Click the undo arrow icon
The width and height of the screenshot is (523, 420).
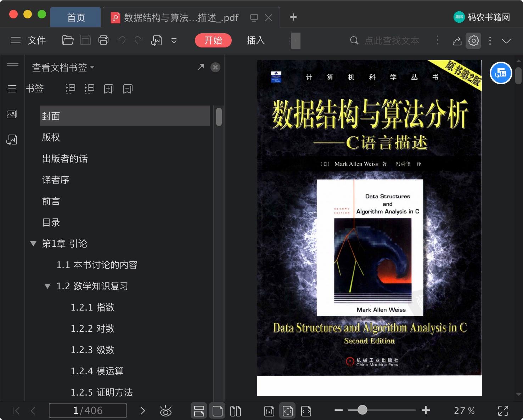pyautogui.click(x=122, y=40)
